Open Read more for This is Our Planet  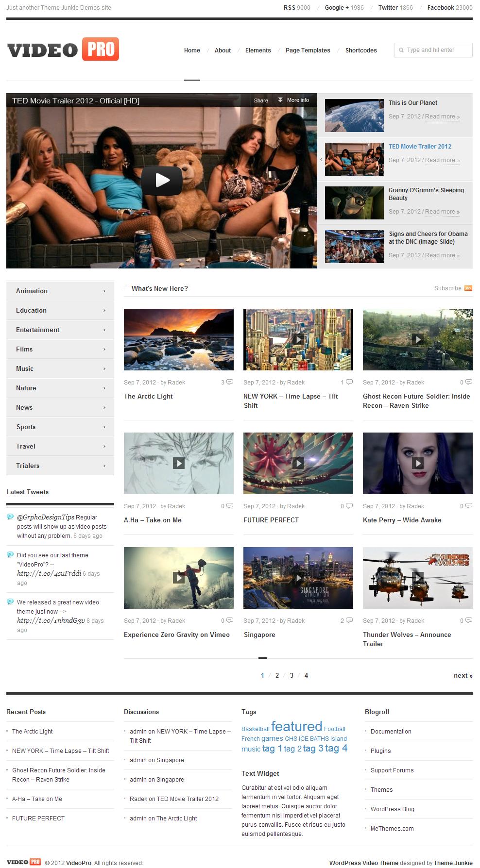[x=442, y=117]
